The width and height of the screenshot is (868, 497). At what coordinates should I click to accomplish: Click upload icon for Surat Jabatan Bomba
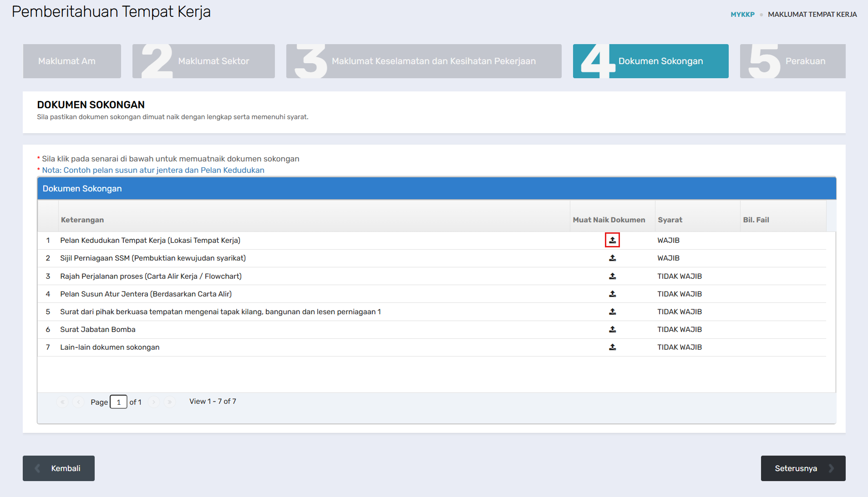[x=612, y=330]
